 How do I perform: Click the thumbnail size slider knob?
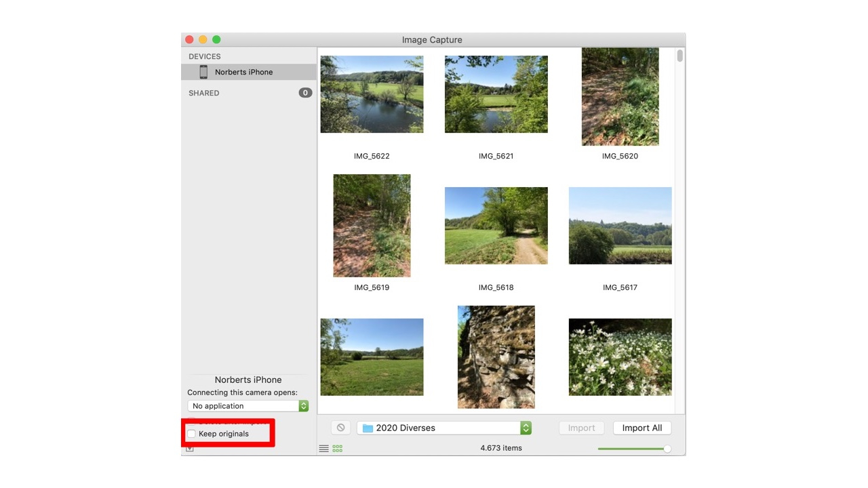coord(667,449)
